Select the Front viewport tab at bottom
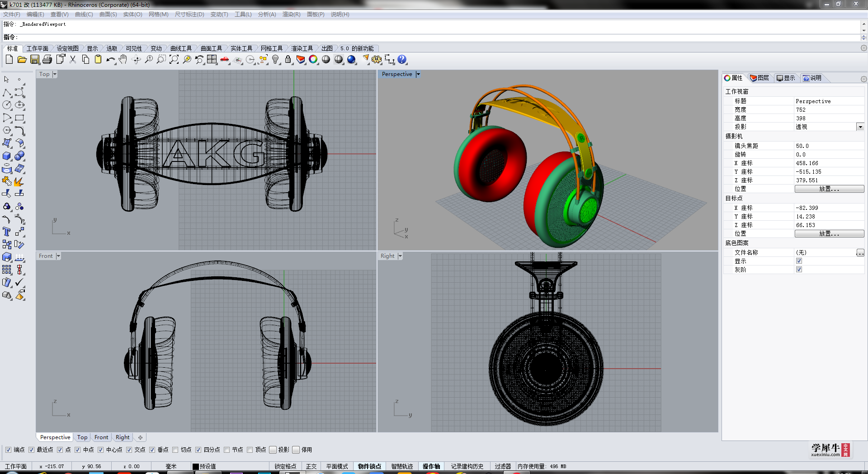This screenshot has width=868, height=474. pyautogui.click(x=101, y=437)
